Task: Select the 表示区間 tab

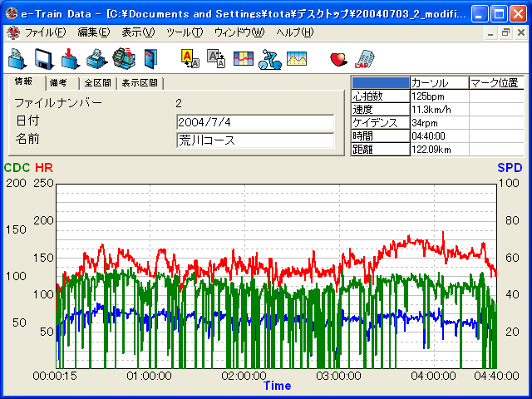Action: point(140,82)
